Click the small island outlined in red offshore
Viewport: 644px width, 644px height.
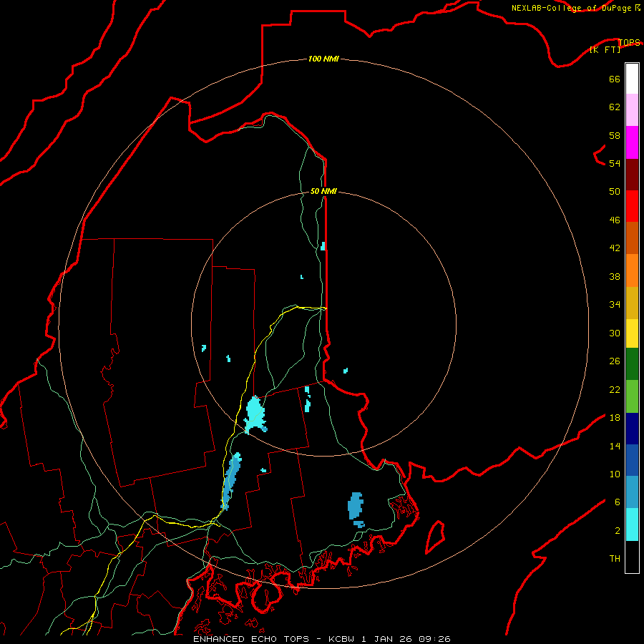coord(435,537)
